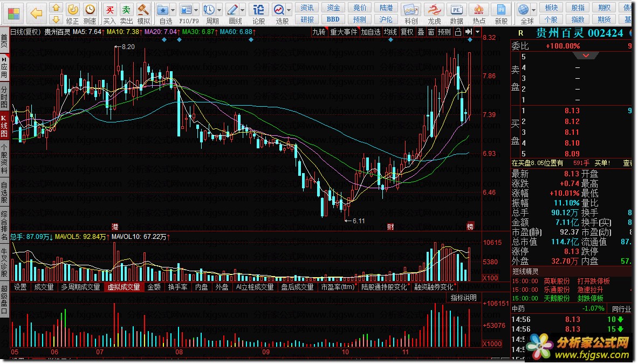Expand the 自选 dropdown arrow

[173, 10]
